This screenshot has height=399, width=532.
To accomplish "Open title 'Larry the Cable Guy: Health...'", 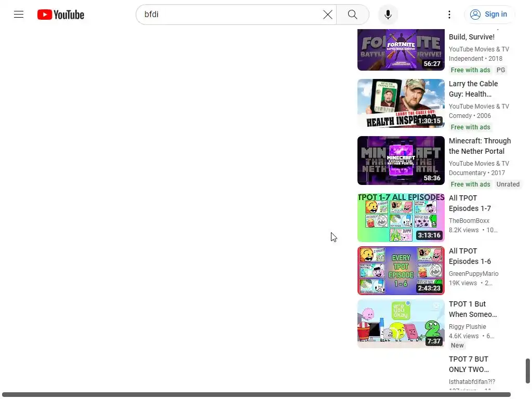I will [473, 89].
